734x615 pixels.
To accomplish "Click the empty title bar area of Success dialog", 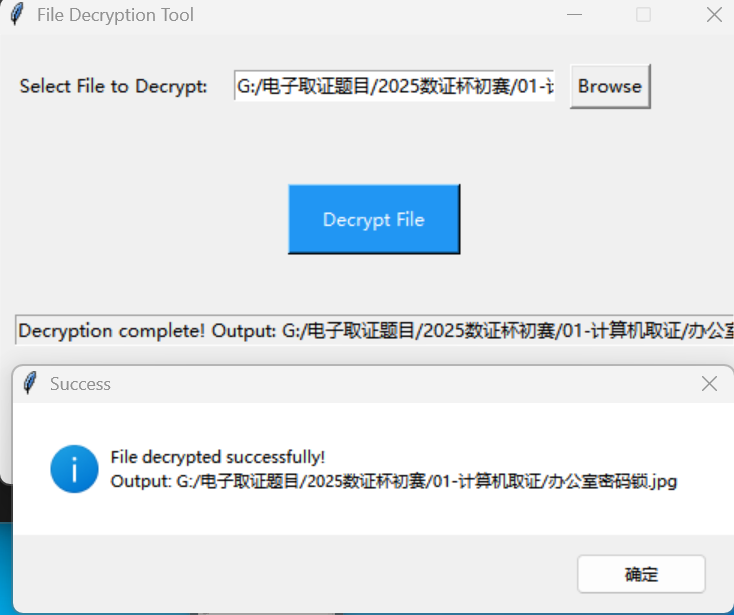I will click(400, 383).
